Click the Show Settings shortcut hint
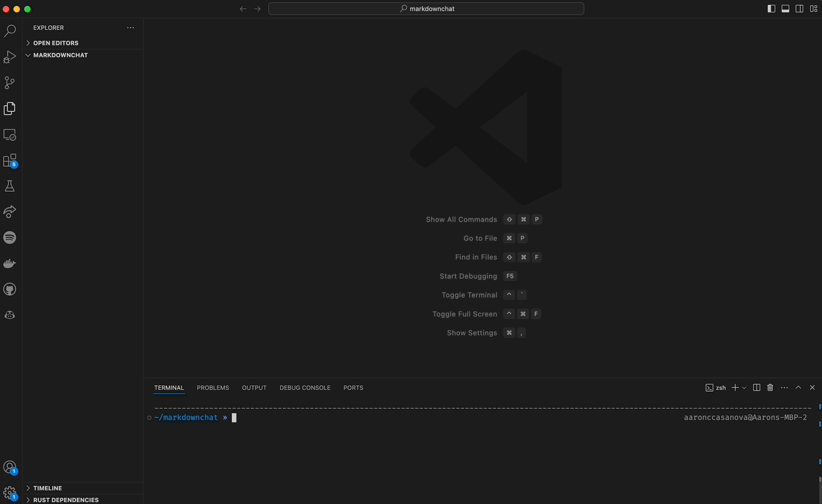Image resolution: width=822 pixels, height=504 pixels. click(486, 333)
